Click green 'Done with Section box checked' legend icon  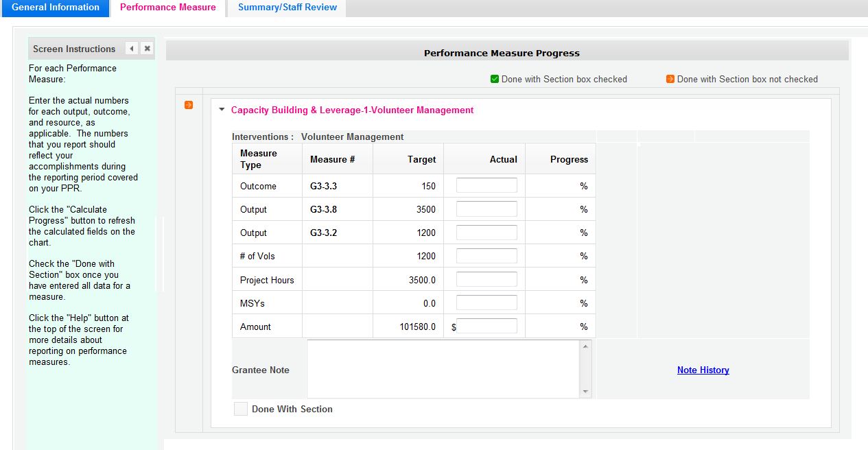point(495,79)
